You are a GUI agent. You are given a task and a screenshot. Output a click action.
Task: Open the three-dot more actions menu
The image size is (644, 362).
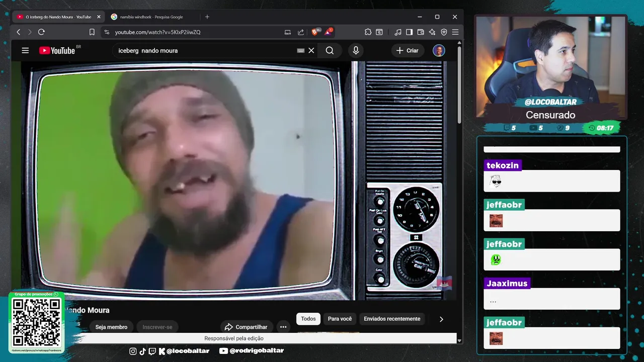283,327
